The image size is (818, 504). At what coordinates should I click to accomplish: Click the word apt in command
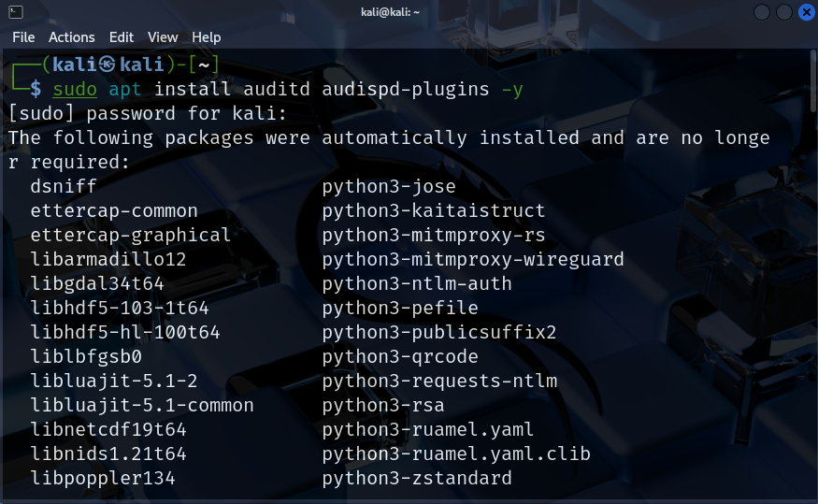click(125, 90)
